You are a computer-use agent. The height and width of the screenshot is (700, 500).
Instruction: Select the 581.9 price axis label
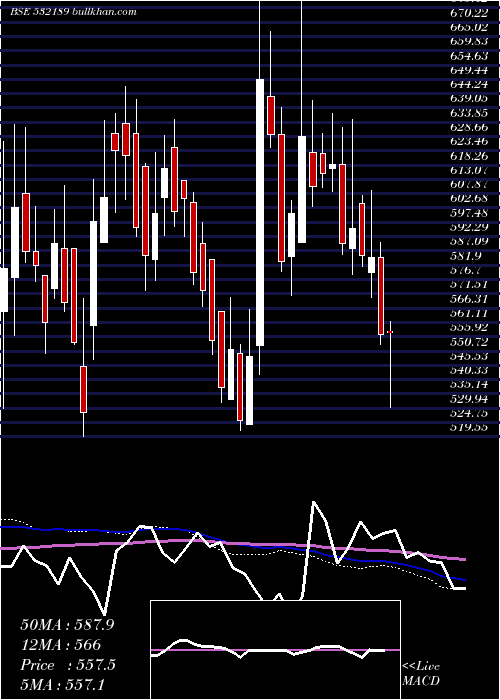466,256
